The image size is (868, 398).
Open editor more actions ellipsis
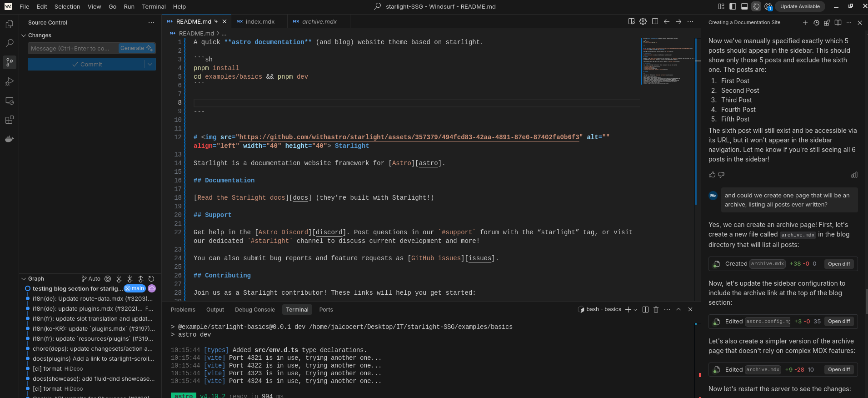tap(690, 21)
